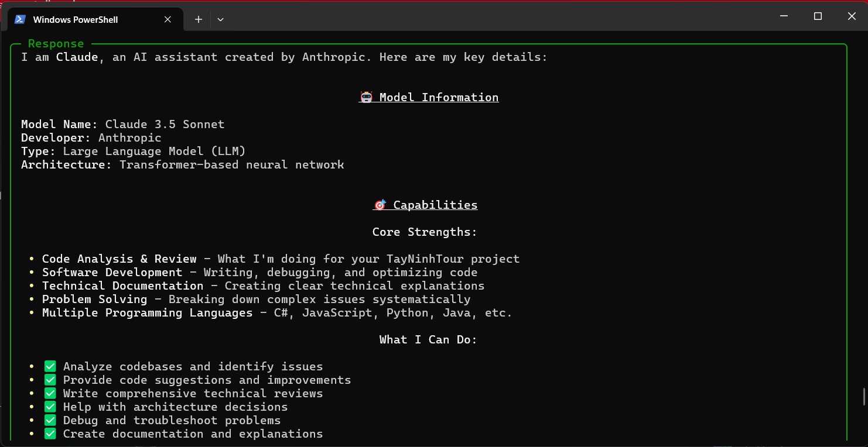This screenshot has width=868, height=447.
Task: Click the checkmark beside Create documentation
Action: pyautogui.click(x=50, y=434)
